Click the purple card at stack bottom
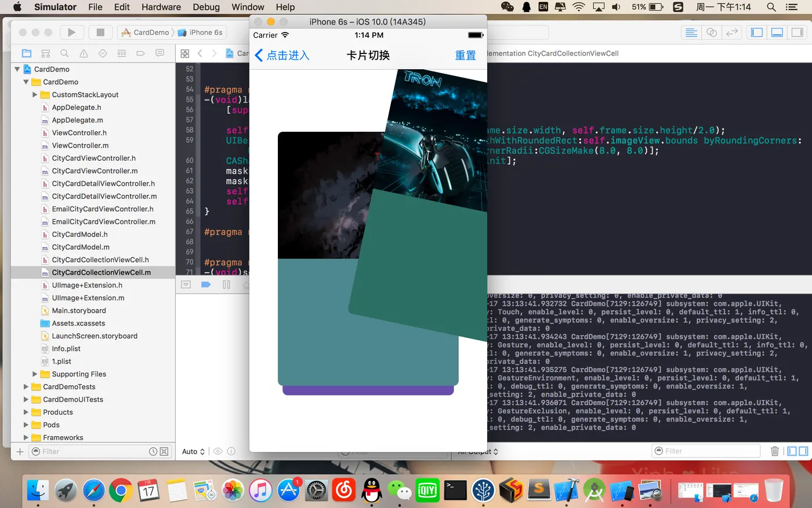Image resolution: width=812 pixels, height=508 pixels. pyautogui.click(x=368, y=391)
